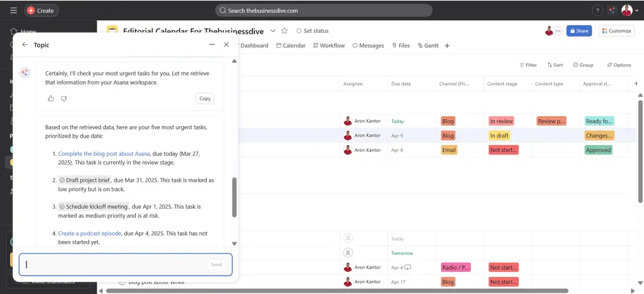
Task: Open the Changes... approval status tag
Action: 599,136
